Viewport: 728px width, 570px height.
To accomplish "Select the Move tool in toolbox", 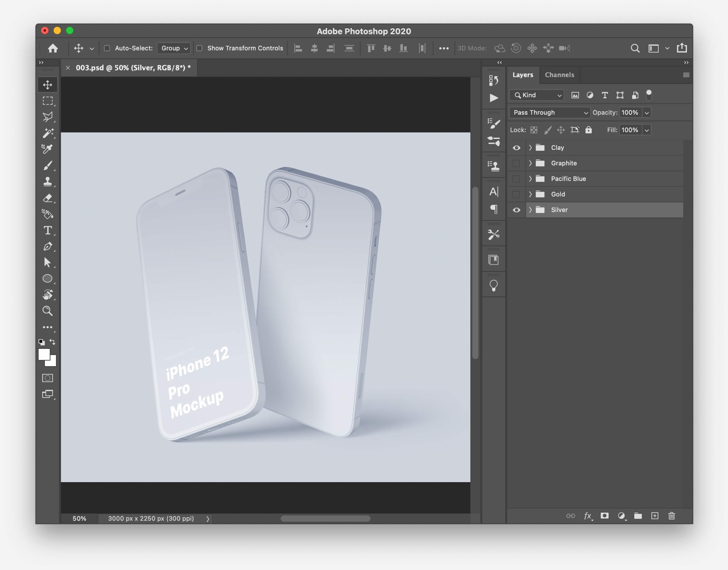I will [47, 85].
